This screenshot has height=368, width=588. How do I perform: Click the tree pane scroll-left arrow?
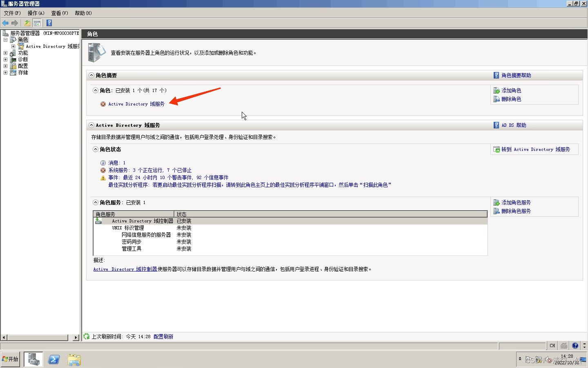tap(4, 337)
